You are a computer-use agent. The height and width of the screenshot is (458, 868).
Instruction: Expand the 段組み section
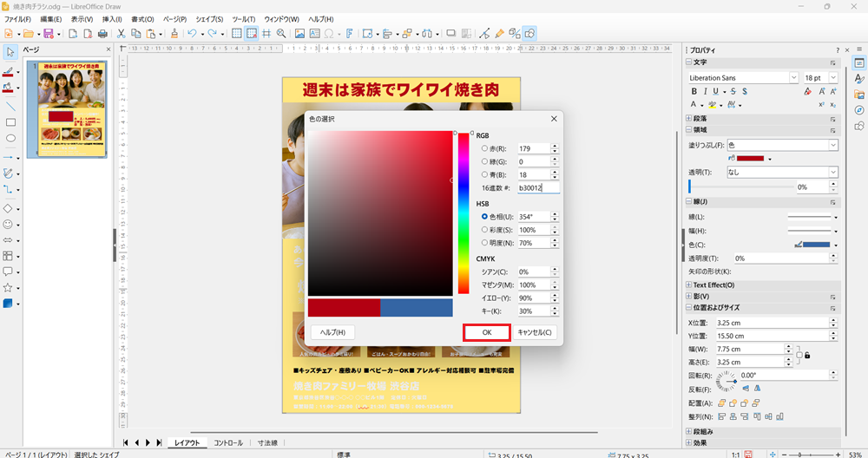[689, 431]
